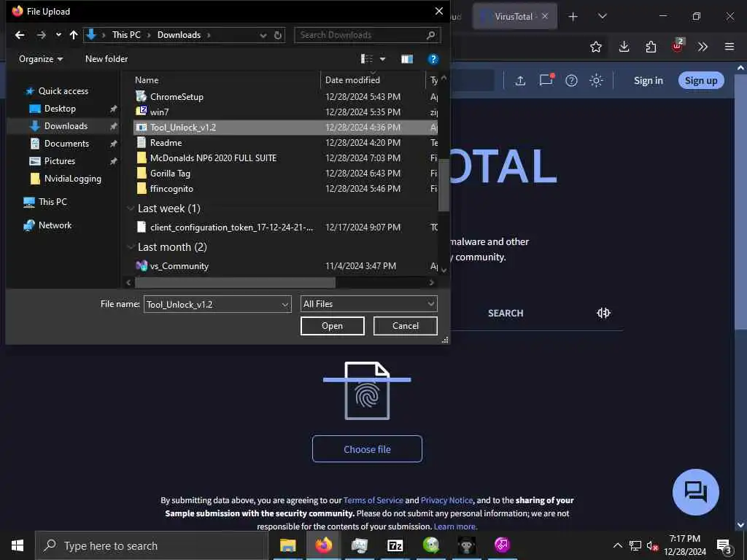Screen dimensions: 747x560
Task: Collapse the Last week group
Action: [130, 209]
